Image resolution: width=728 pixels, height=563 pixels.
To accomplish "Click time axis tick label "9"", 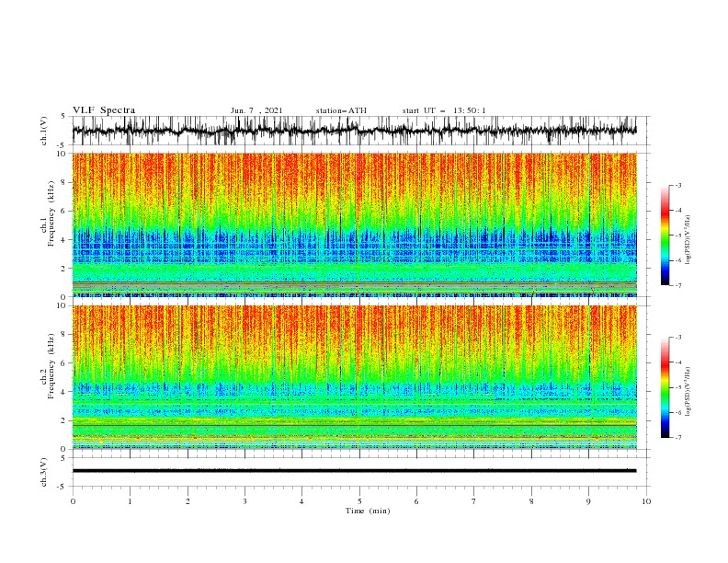I will point(588,501).
